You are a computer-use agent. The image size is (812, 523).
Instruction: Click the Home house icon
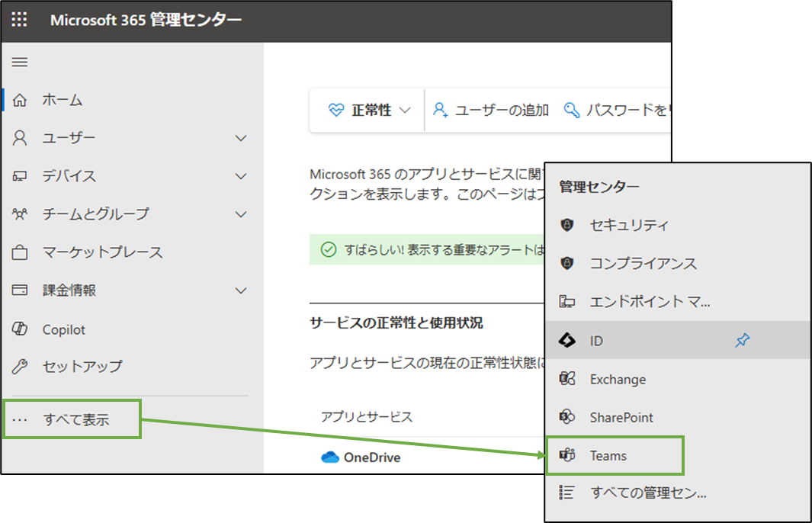pos(20,100)
